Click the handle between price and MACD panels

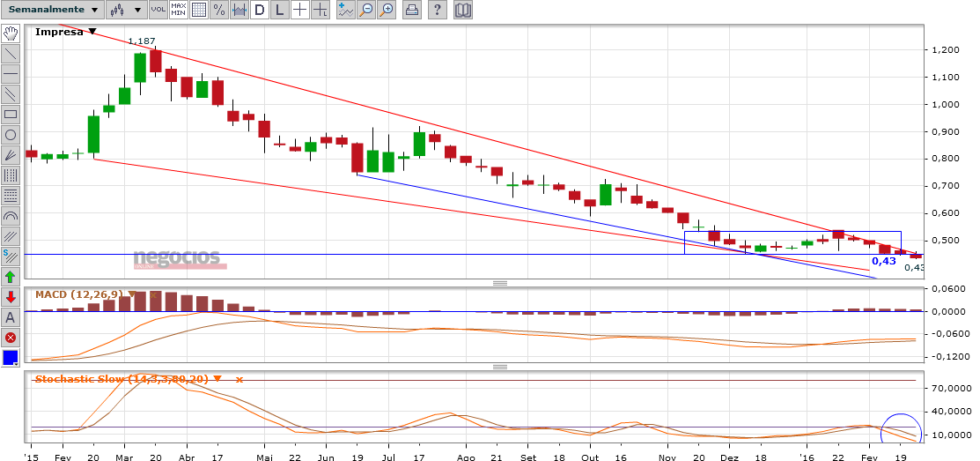(500, 283)
